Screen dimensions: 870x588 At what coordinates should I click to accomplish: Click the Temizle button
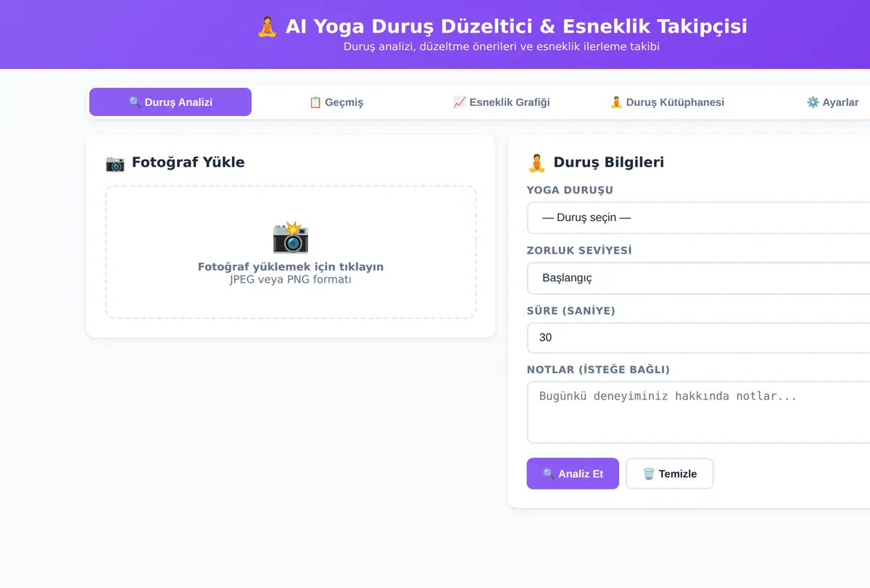(x=669, y=473)
